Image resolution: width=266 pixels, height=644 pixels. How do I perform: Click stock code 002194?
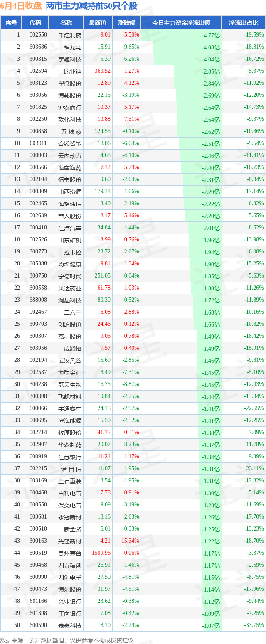38,360
